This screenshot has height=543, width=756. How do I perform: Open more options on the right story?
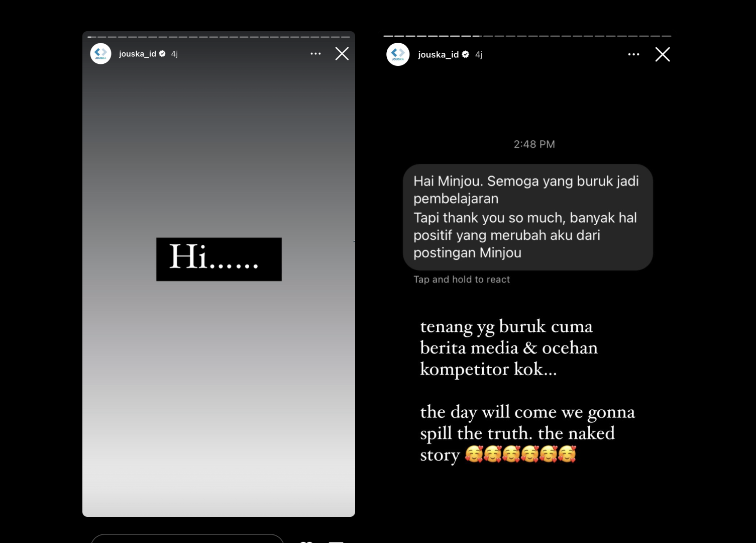(633, 54)
